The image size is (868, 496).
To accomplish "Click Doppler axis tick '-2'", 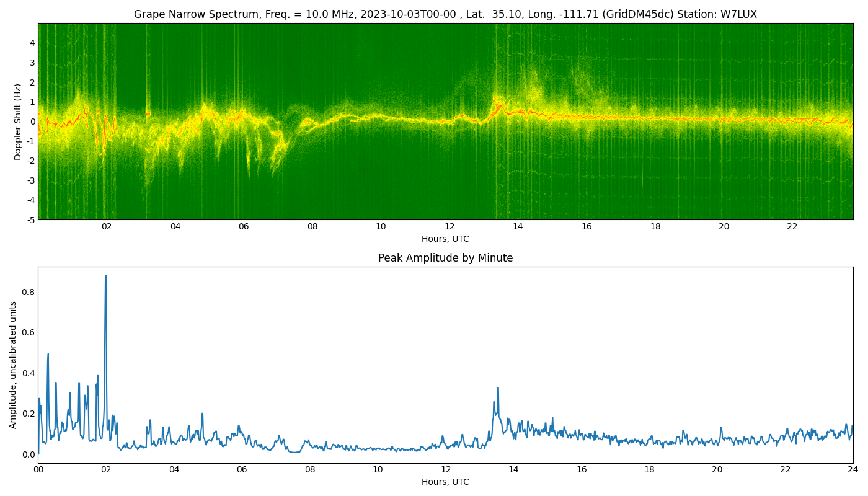I will point(30,161).
